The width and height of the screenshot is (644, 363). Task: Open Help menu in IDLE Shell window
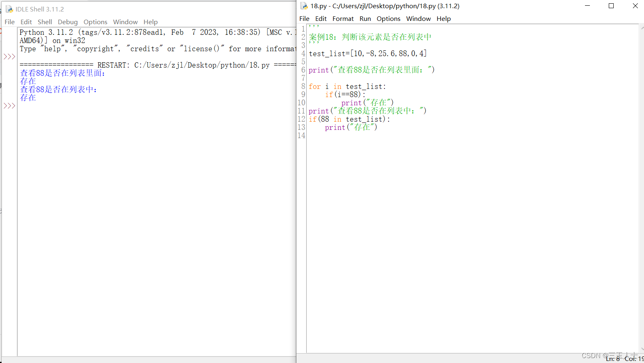coord(150,22)
